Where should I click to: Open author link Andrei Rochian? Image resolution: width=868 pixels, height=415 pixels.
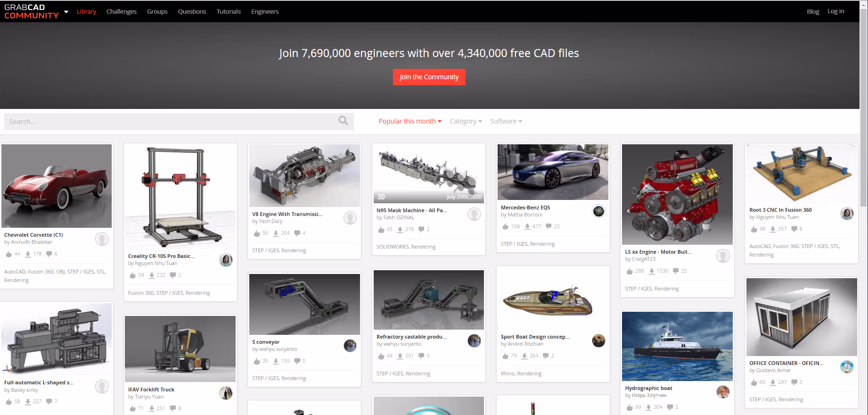click(525, 344)
